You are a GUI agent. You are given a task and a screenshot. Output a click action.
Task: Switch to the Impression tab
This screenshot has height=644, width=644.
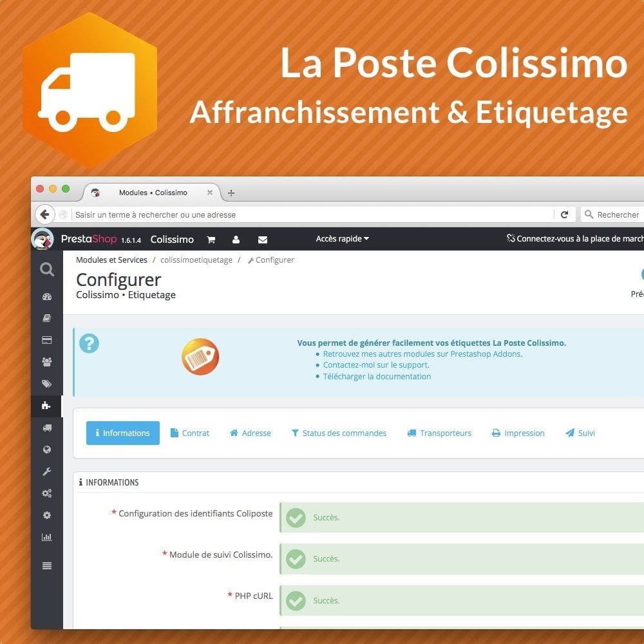(518, 433)
